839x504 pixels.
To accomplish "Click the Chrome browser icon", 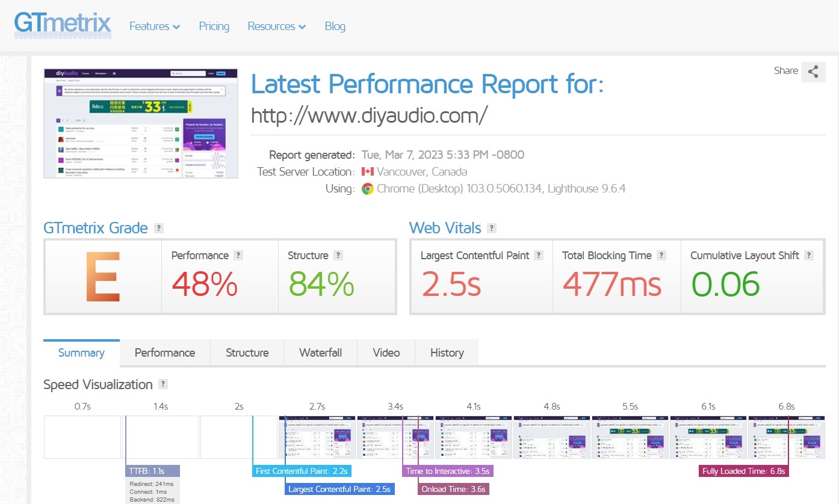I will tap(367, 189).
